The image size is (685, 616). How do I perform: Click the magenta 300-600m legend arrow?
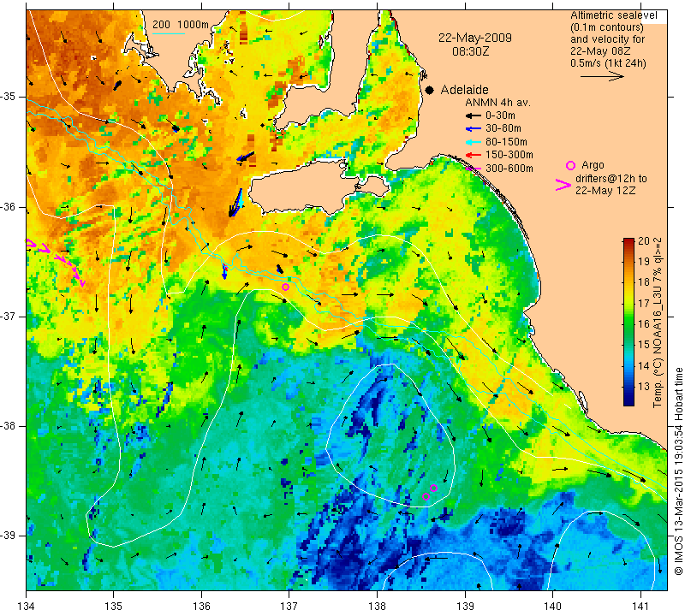474,168
